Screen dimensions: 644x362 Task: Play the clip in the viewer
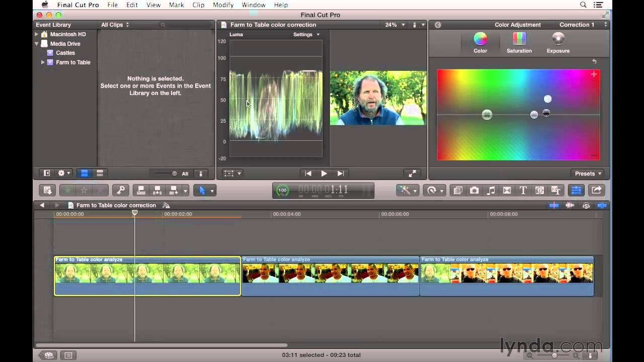pos(324,173)
